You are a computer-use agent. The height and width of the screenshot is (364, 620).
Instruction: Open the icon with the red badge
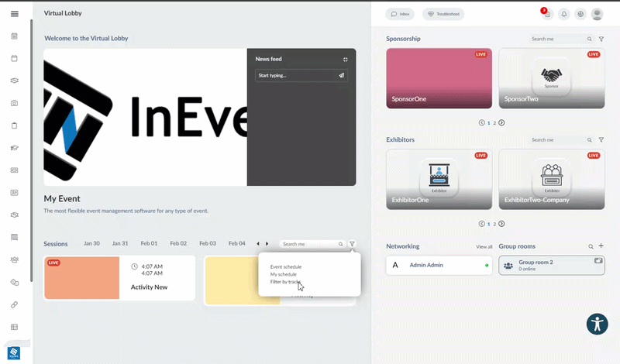click(x=547, y=14)
